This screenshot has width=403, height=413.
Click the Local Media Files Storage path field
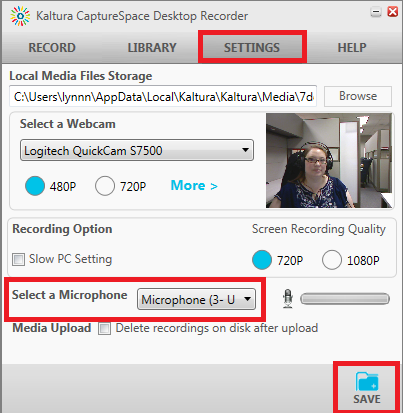pyautogui.click(x=163, y=96)
